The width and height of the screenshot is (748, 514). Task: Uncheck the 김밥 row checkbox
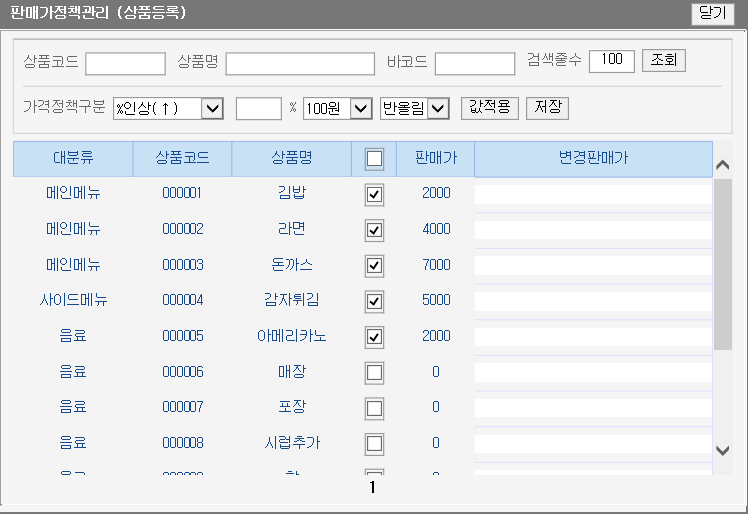tap(375, 194)
